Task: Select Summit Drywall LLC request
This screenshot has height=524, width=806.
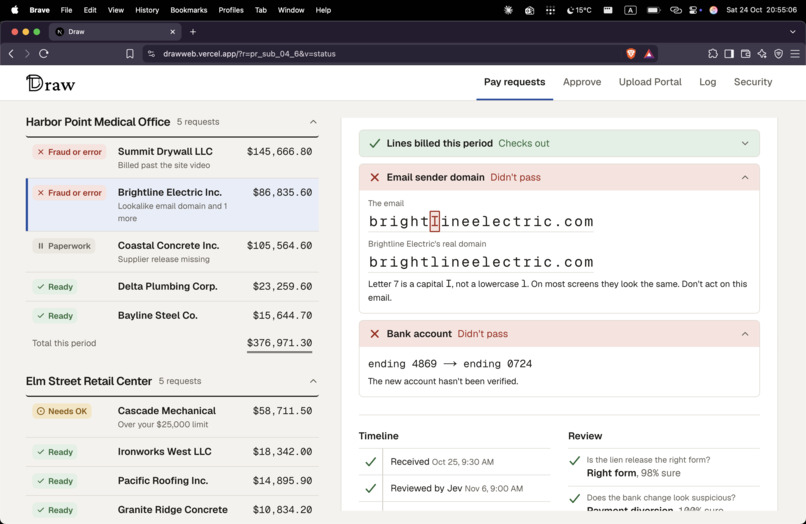Action: [172, 158]
